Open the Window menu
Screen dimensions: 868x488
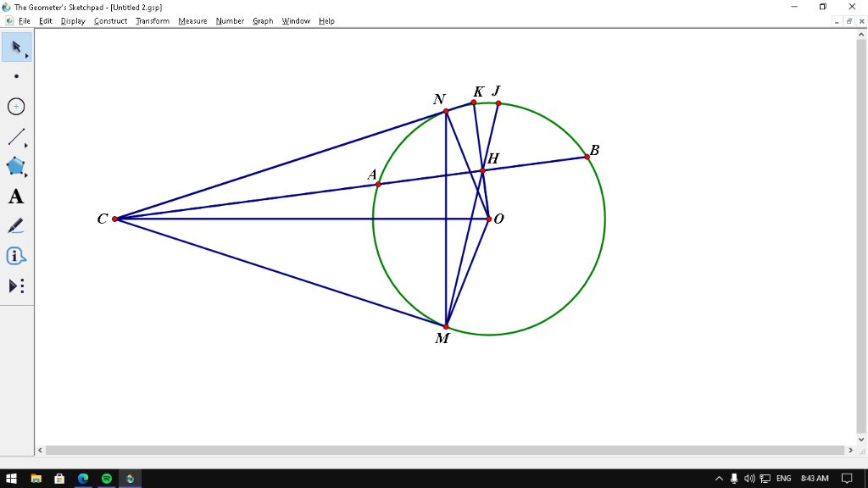pos(296,21)
